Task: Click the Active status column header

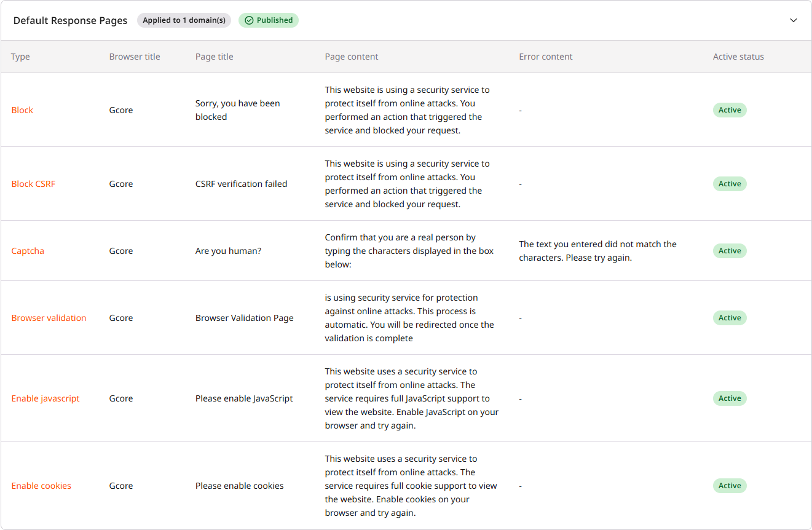Action: [738, 56]
